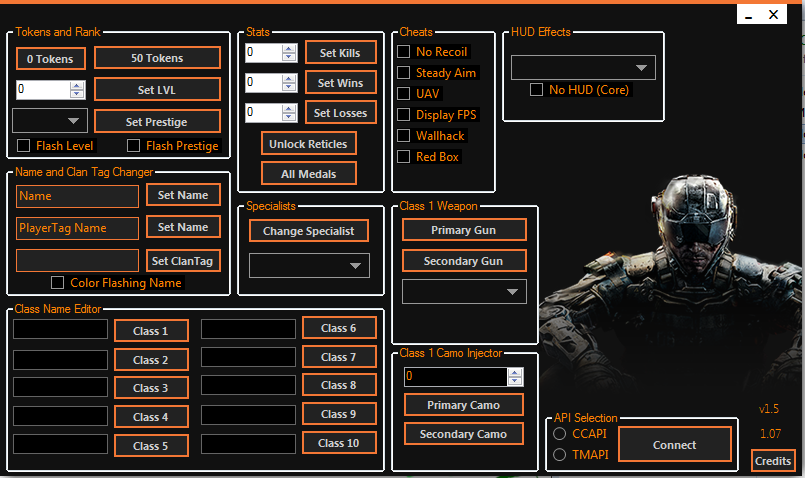
Task: Click the text field beside Class 10
Action: [x=248, y=444]
